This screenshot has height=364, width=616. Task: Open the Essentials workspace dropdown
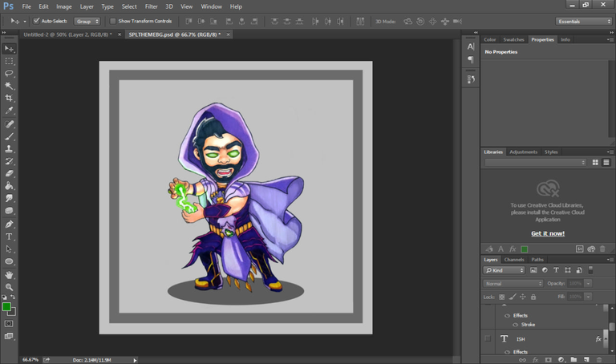click(x=584, y=21)
